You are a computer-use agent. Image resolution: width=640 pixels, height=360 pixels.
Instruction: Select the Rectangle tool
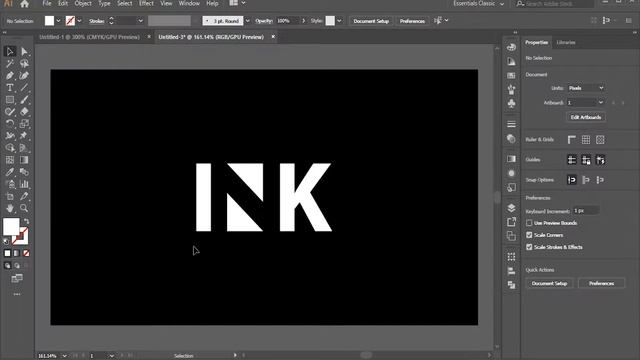click(x=10, y=100)
